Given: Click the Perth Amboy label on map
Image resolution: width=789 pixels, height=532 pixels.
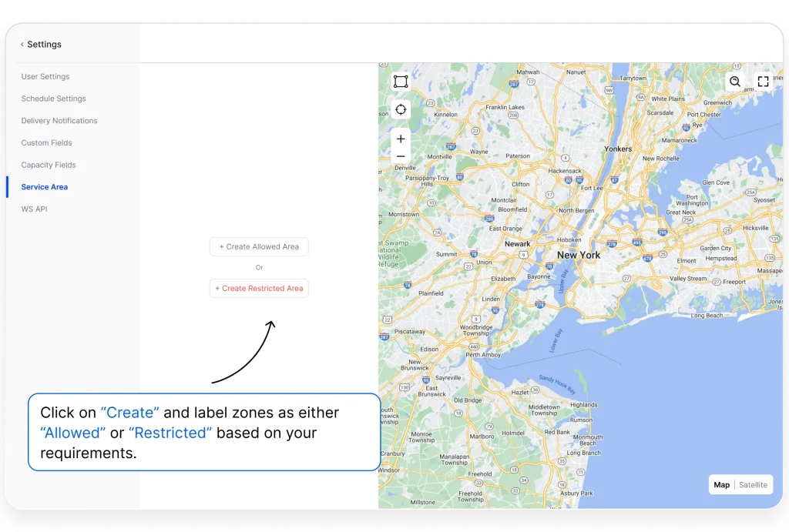Looking at the screenshot, I should pyautogui.click(x=483, y=354).
